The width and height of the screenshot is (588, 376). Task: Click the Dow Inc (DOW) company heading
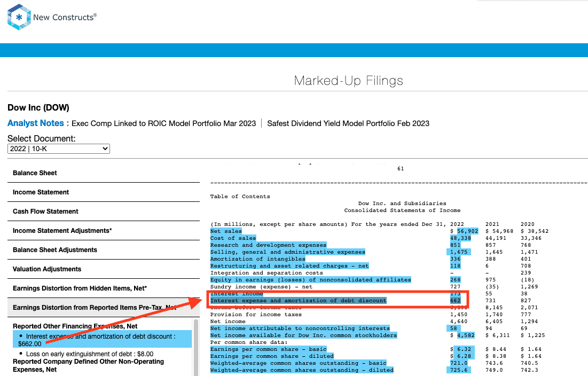[38, 107]
